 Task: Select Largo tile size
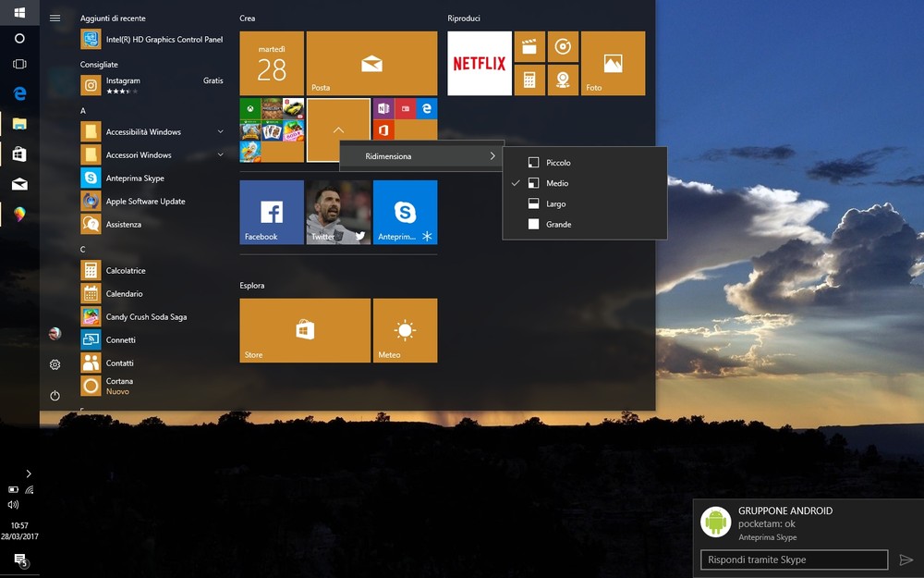(585, 204)
